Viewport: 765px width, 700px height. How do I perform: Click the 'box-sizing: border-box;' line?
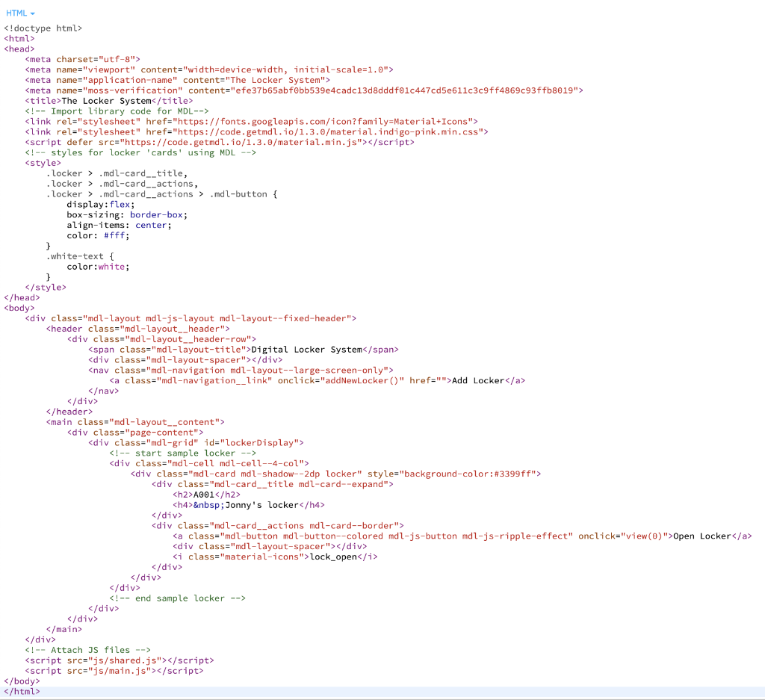click(127, 214)
